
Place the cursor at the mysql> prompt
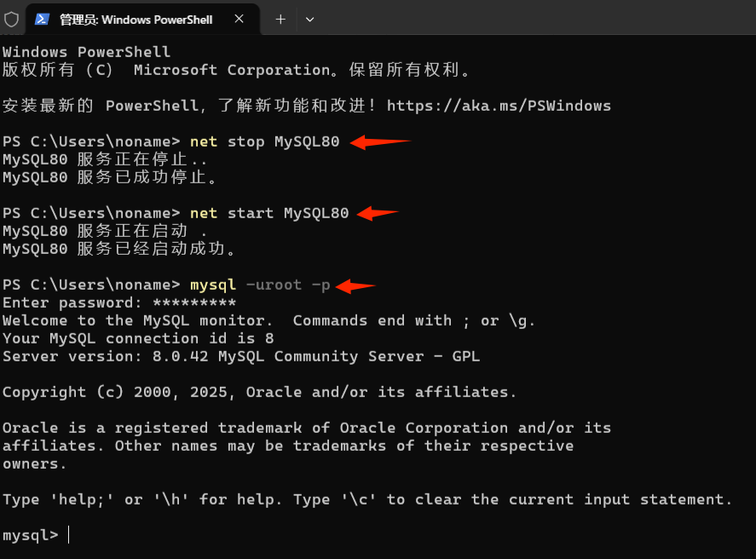coord(69,535)
